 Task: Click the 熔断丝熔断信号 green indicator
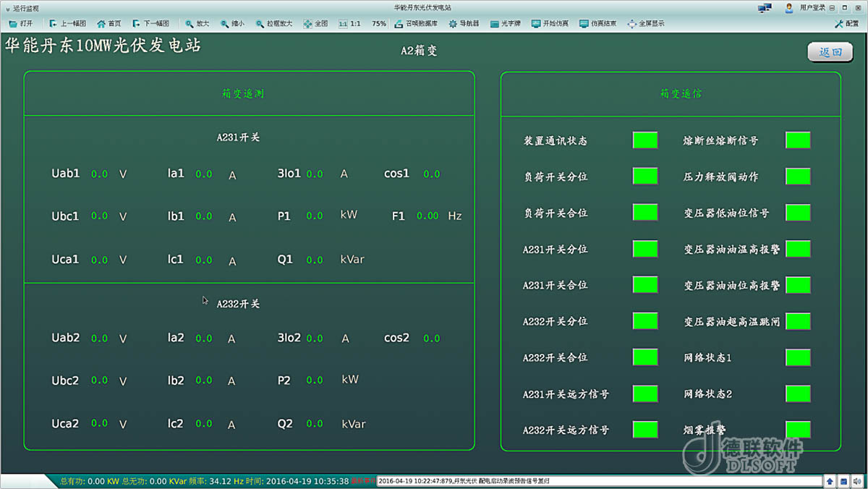(x=798, y=140)
